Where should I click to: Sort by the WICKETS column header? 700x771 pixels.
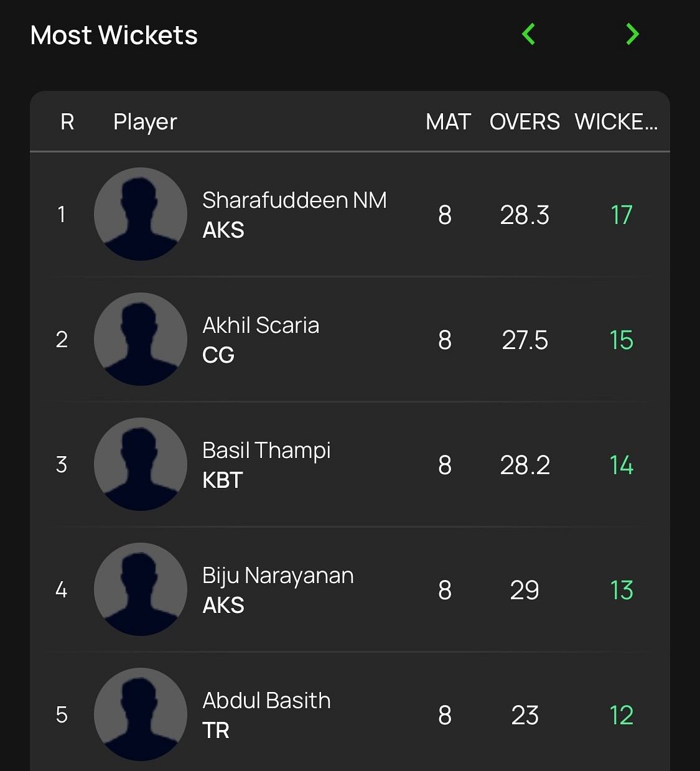tap(615, 122)
